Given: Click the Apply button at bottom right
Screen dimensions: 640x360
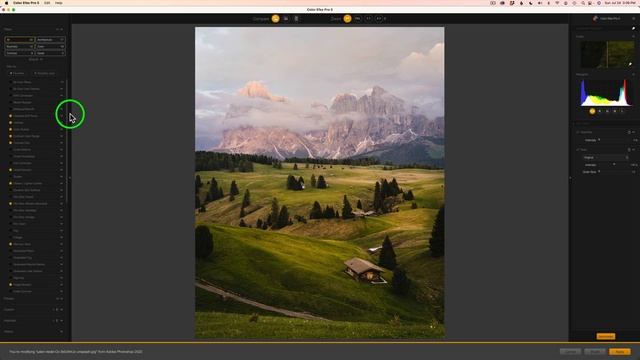Looking at the screenshot, I should coord(620,351).
